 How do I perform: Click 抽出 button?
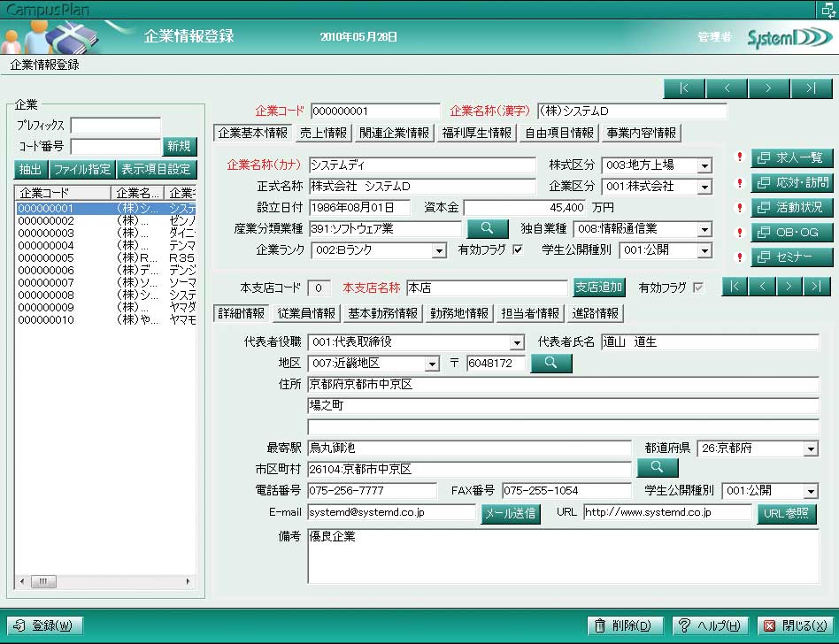coord(30,170)
